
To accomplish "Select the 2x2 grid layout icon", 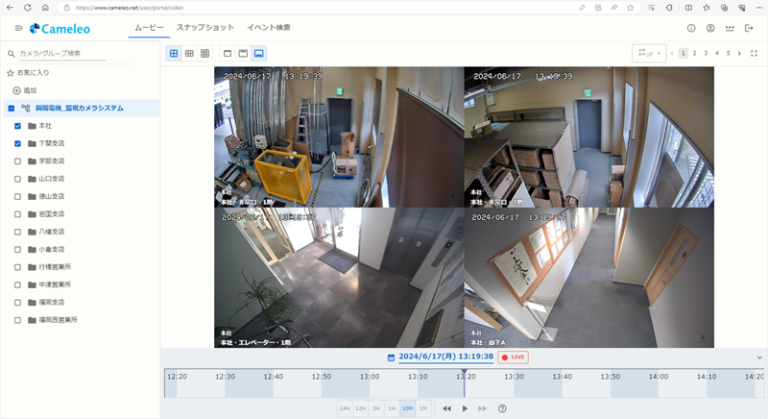I will (x=174, y=53).
